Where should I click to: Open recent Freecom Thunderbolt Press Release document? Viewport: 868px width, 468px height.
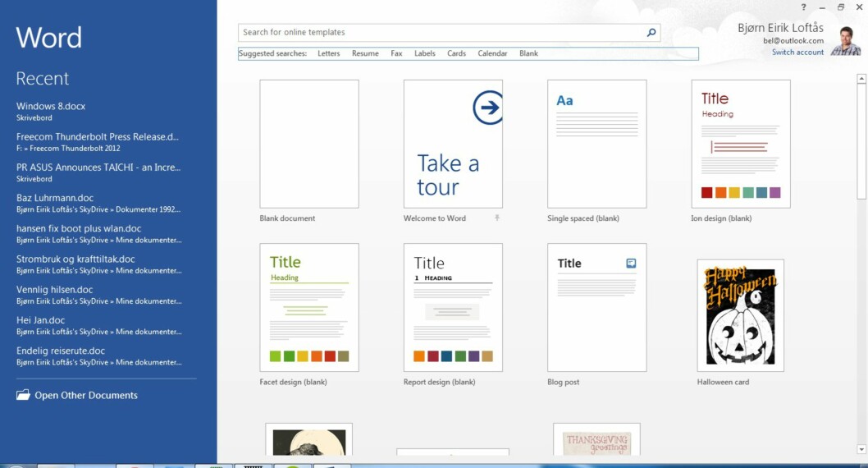pyautogui.click(x=98, y=142)
